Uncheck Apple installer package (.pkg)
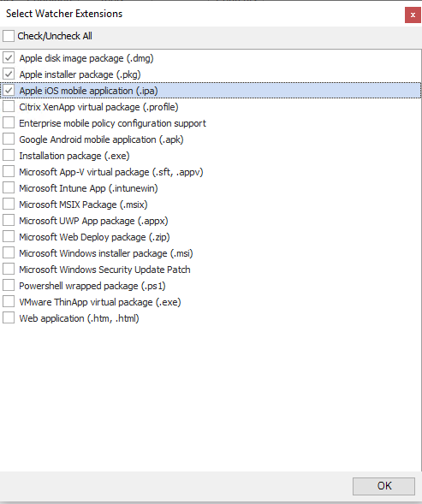 (9, 74)
